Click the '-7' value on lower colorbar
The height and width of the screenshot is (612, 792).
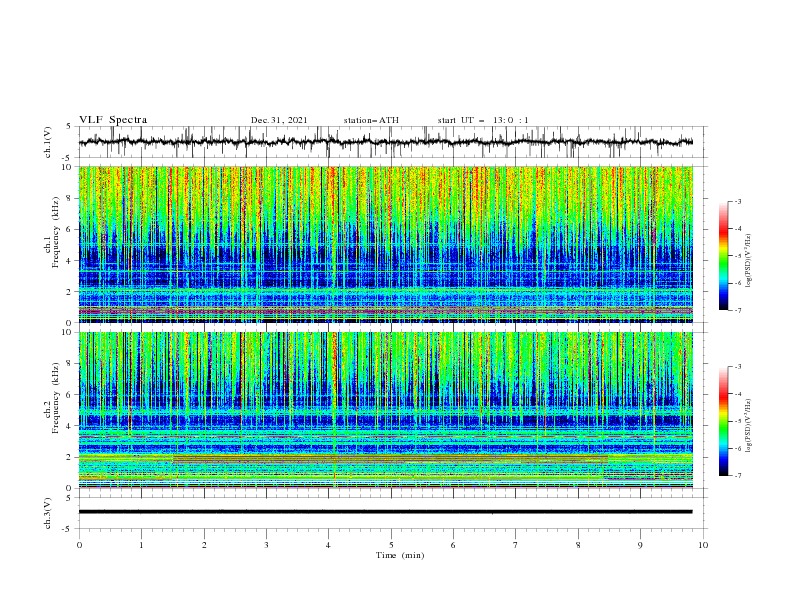click(738, 476)
